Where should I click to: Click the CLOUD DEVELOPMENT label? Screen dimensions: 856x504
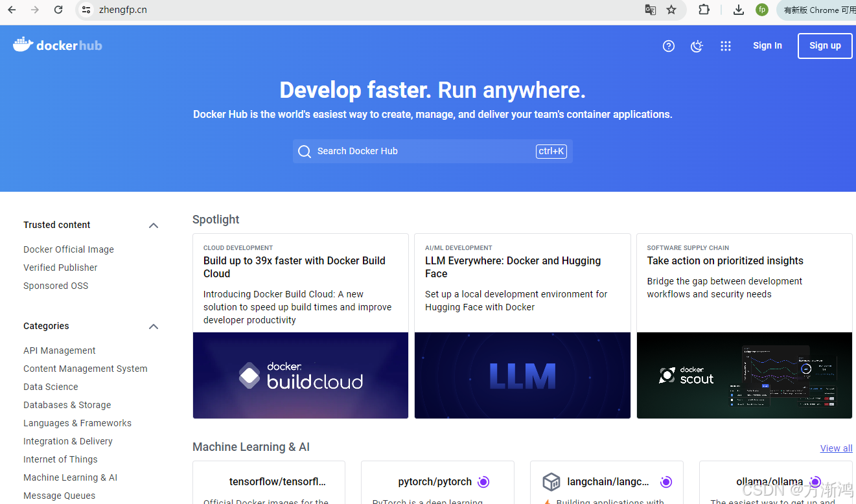[x=238, y=247]
